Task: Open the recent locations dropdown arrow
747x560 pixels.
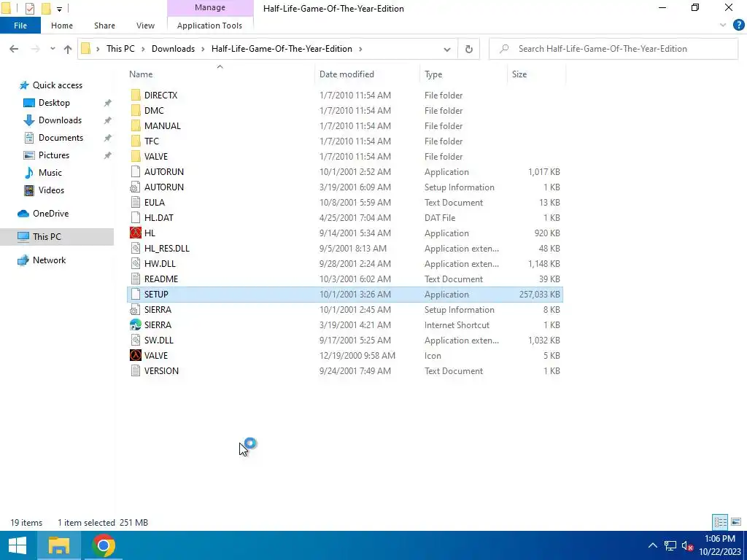Action: (x=53, y=49)
